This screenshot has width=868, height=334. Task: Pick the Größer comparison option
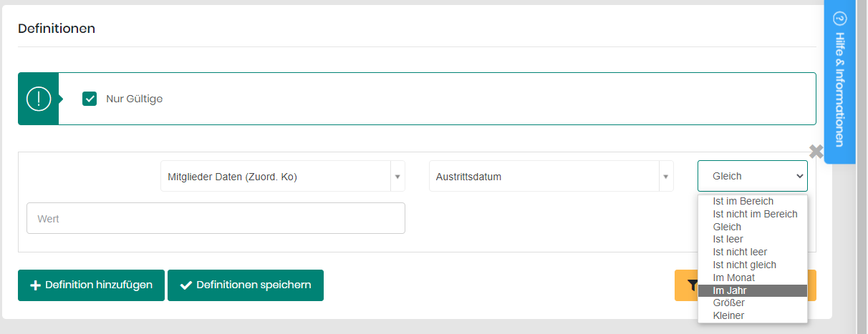click(728, 303)
